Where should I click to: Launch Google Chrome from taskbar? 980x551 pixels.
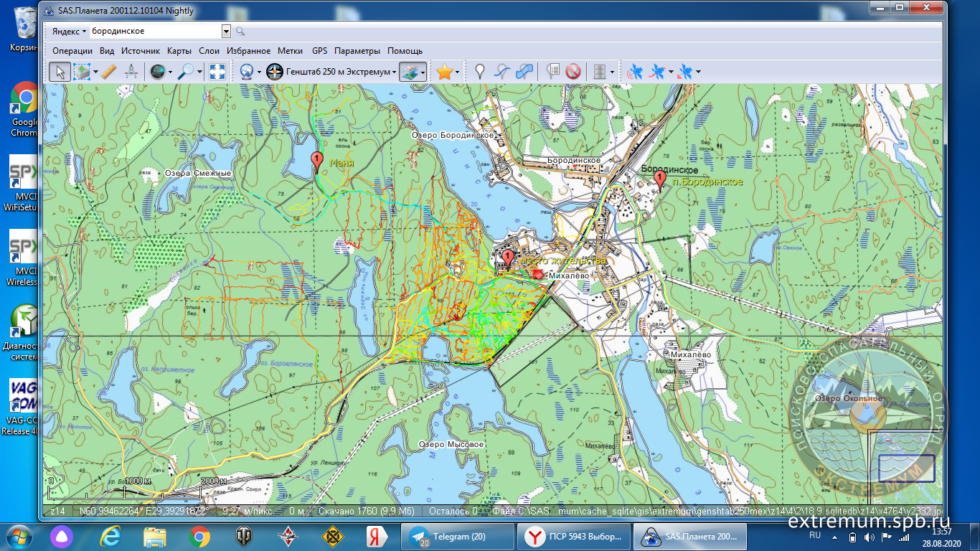tap(199, 536)
